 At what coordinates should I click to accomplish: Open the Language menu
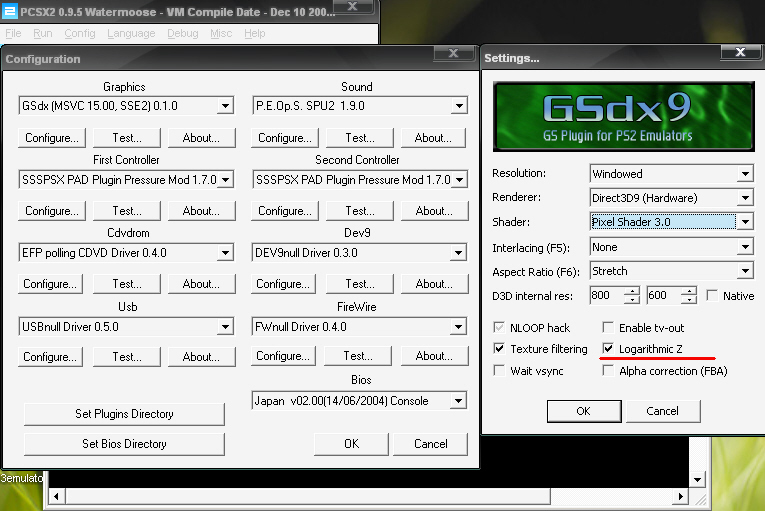131,33
